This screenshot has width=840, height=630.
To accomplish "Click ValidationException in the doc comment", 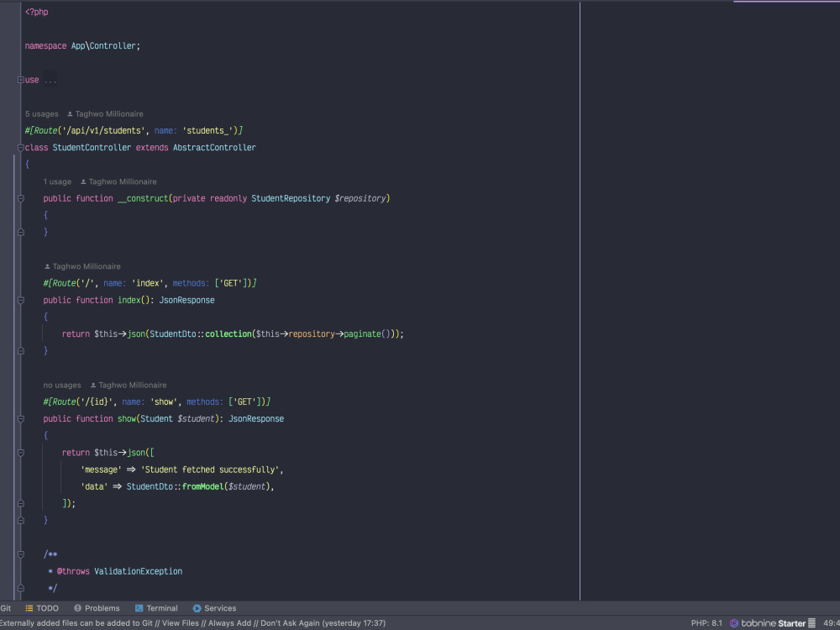I will (x=139, y=571).
